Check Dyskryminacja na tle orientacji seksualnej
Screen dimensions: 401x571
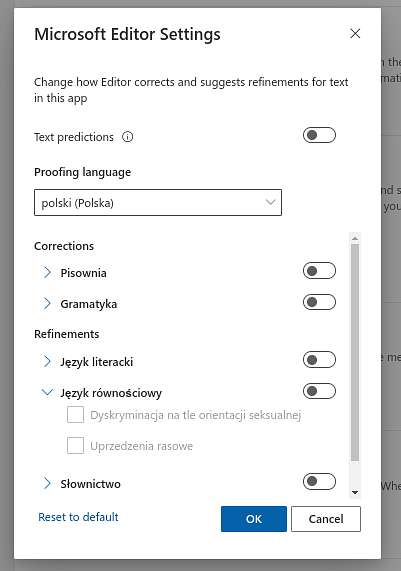click(75, 415)
